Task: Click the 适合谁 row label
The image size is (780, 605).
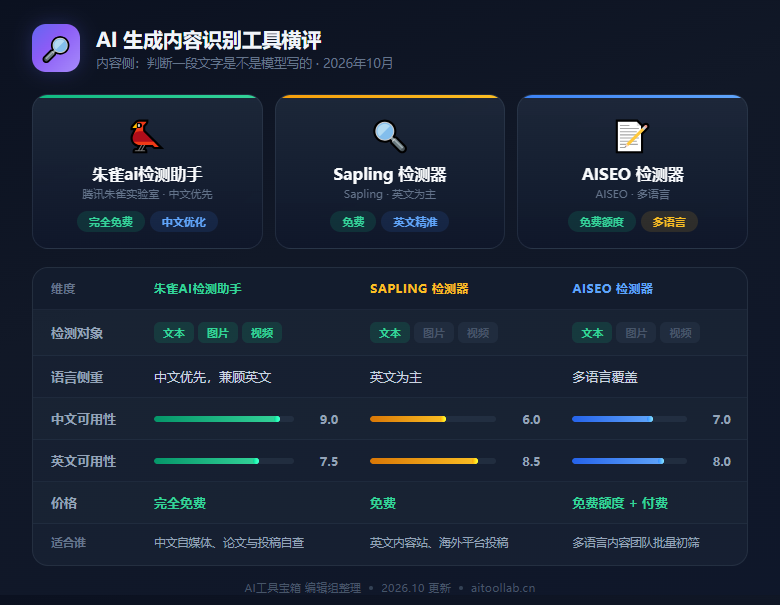Action: (x=68, y=542)
